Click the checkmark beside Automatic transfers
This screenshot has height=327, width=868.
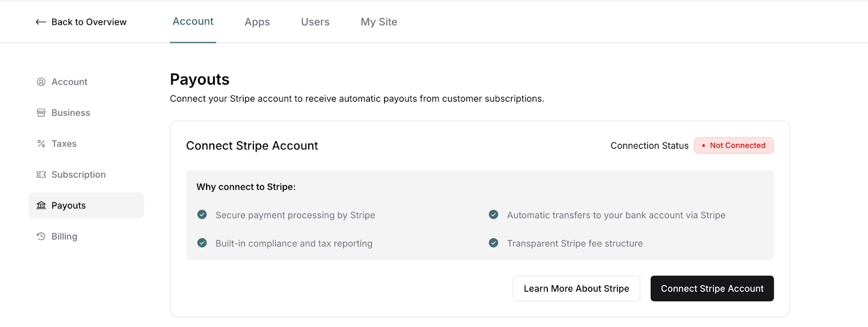coord(494,215)
